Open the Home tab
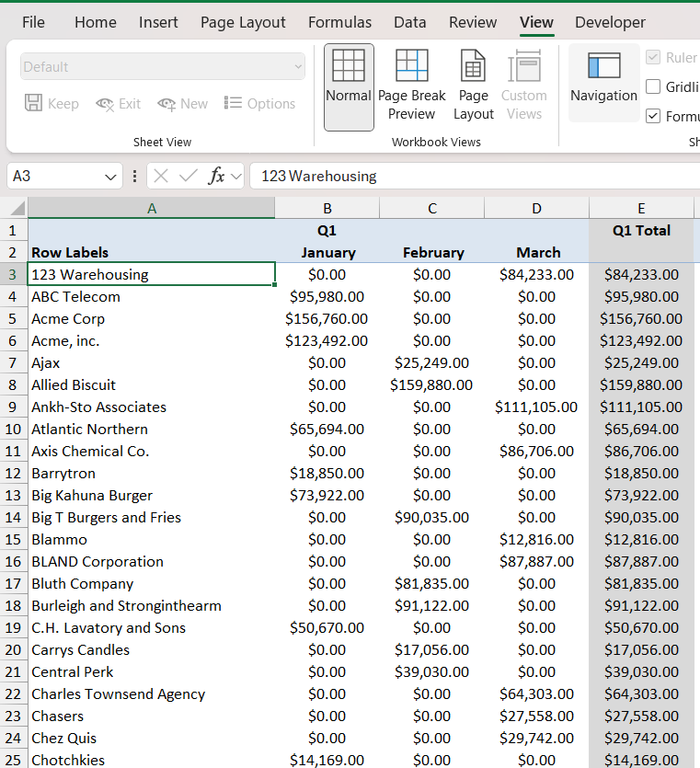Image resolution: width=700 pixels, height=768 pixels. pyautogui.click(x=96, y=22)
